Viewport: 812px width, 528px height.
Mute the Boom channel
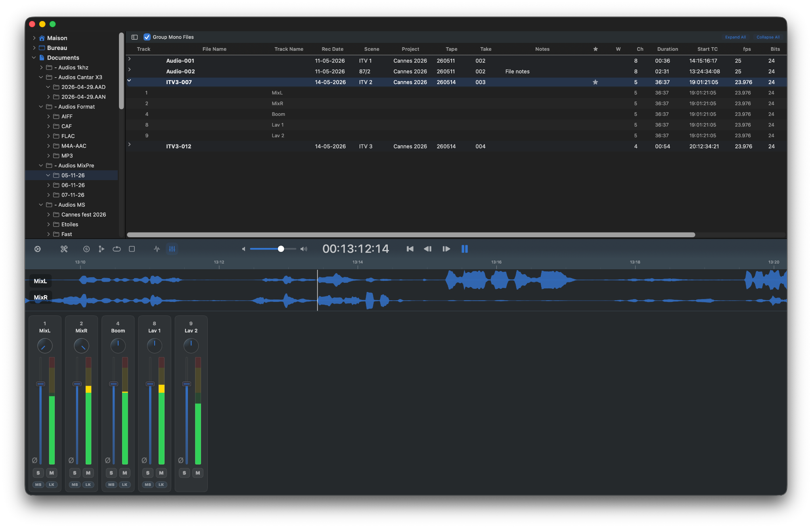pos(125,473)
